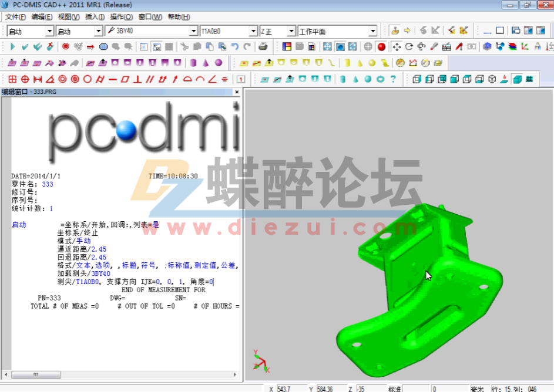
Task: Expand the 工作平面 work plane dropdown
Action: [x=372, y=31]
